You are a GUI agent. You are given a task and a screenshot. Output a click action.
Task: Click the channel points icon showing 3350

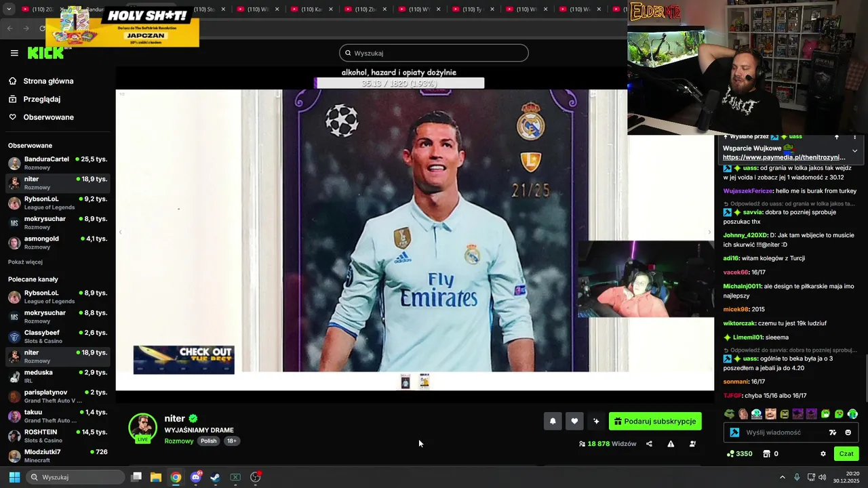[x=730, y=454]
